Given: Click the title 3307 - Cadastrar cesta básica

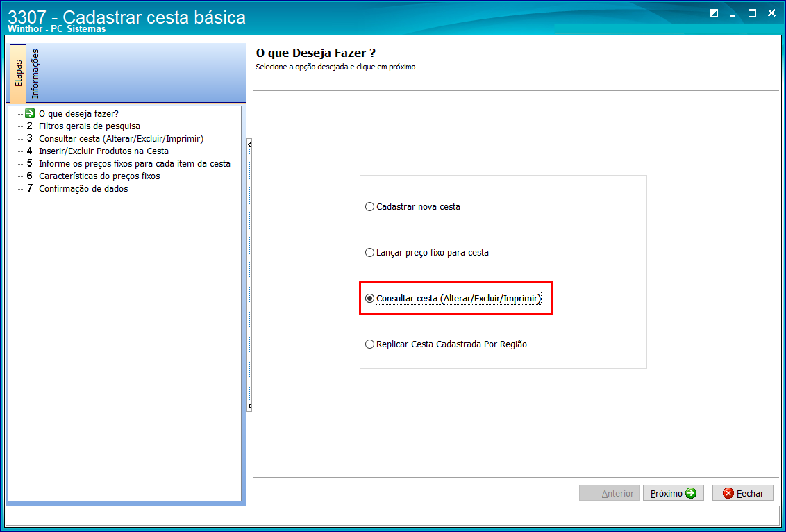Looking at the screenshot, I should 127,17.
